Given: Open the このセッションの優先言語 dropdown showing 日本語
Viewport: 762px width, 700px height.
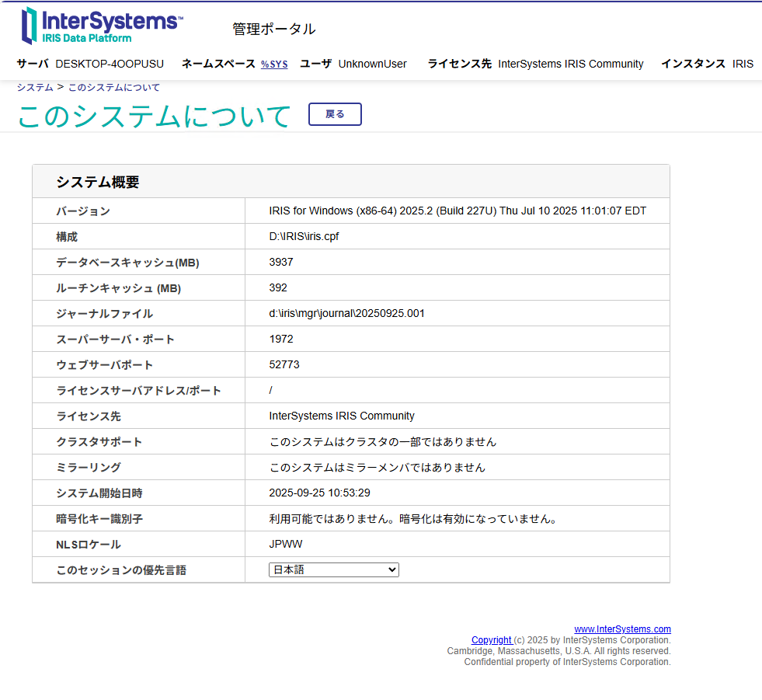Looking at the screenshot, I should coord(333,570).
